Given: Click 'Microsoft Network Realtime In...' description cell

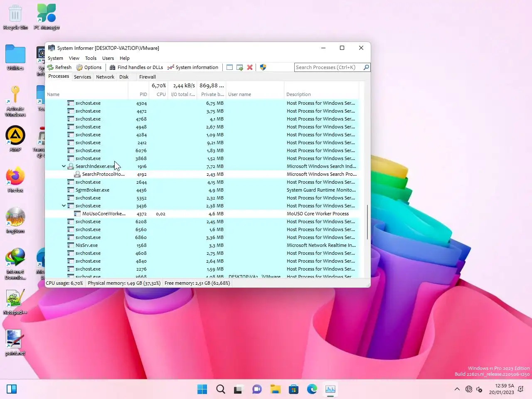Looking at the screenshot, I should click(321, 245).
